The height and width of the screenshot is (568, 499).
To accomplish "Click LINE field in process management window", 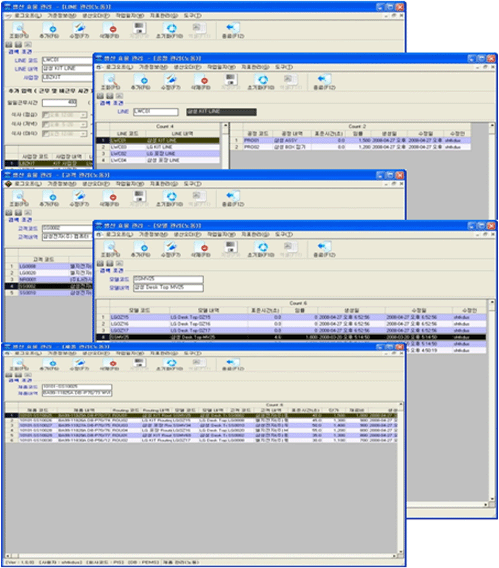I will (156, 112).
